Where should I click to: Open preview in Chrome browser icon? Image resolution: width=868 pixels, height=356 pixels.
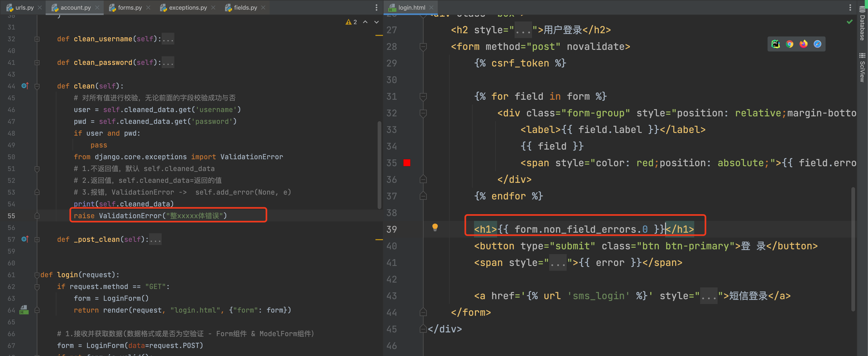tap(790, 44)
